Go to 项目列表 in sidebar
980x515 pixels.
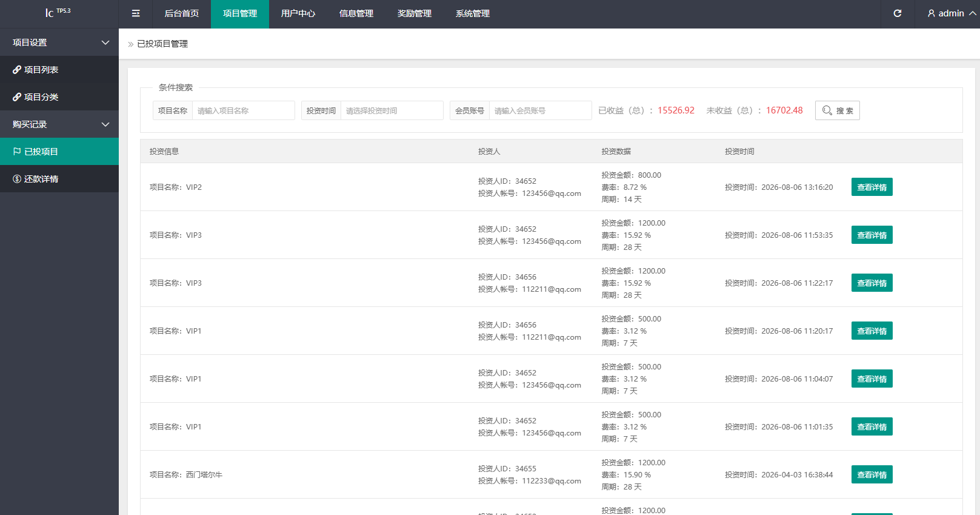click(x=59, y=70)
